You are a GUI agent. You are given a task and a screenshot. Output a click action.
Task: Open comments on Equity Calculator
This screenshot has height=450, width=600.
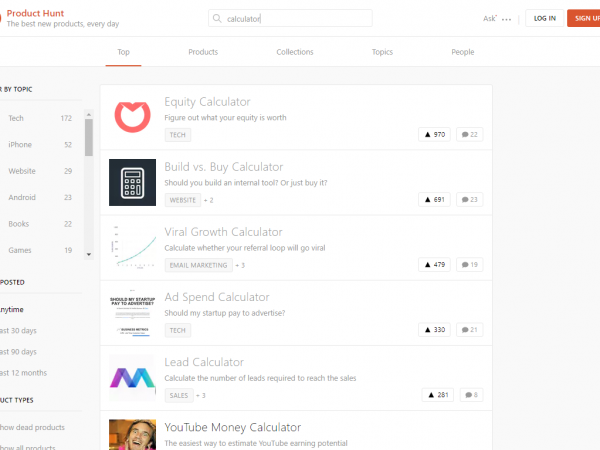tap(469, 134)
